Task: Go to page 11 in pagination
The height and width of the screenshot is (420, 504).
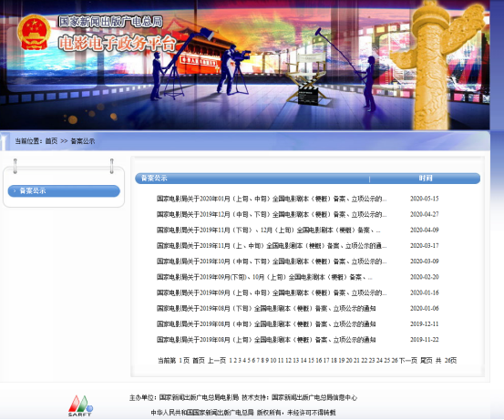Action: (x=281, y=361)
